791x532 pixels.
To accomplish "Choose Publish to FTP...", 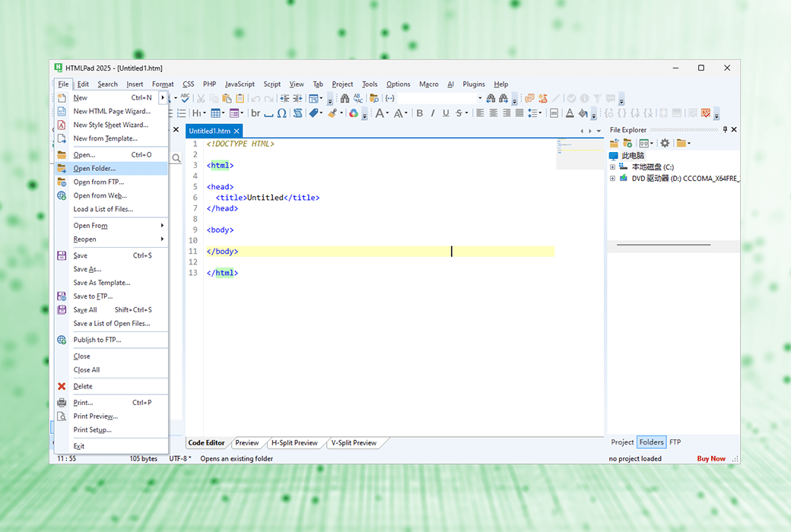I will coord(112,340).
